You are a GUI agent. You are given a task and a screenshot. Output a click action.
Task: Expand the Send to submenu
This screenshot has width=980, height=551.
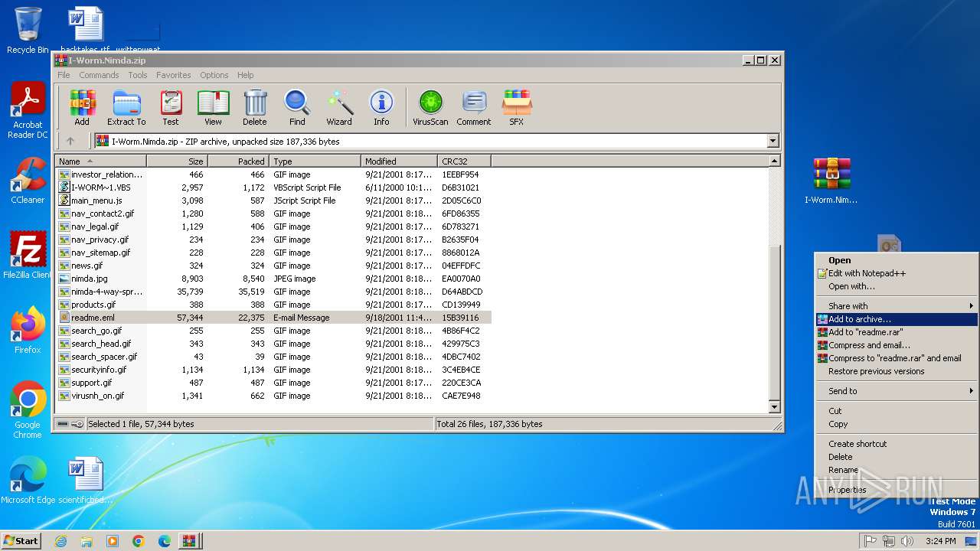[x=897, y=391]
